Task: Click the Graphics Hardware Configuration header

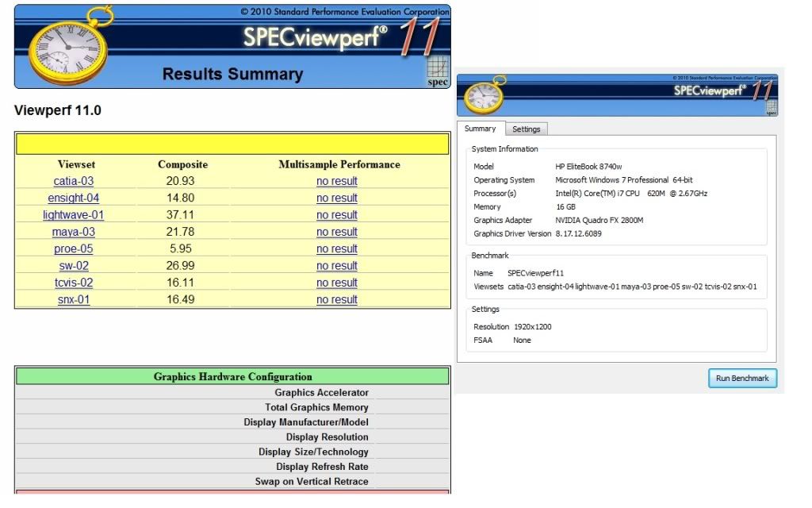Action: pyautogui.click(x=232, y=376)
